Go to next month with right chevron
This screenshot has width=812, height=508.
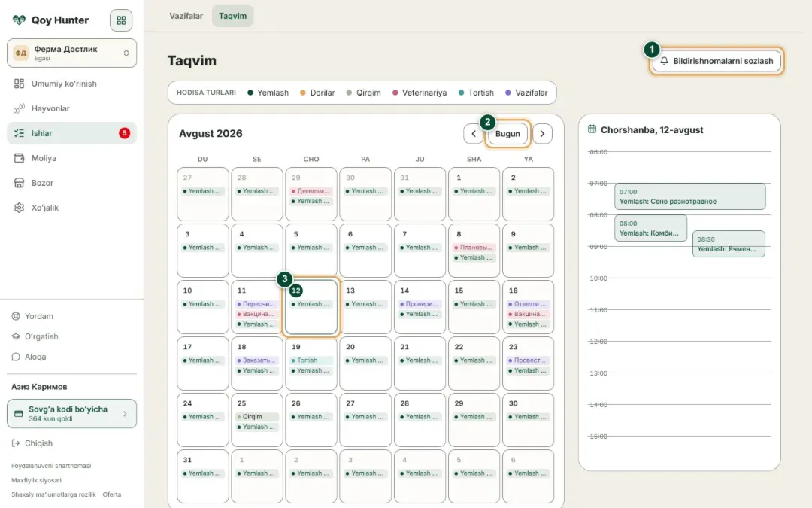[x=542, y=134]
